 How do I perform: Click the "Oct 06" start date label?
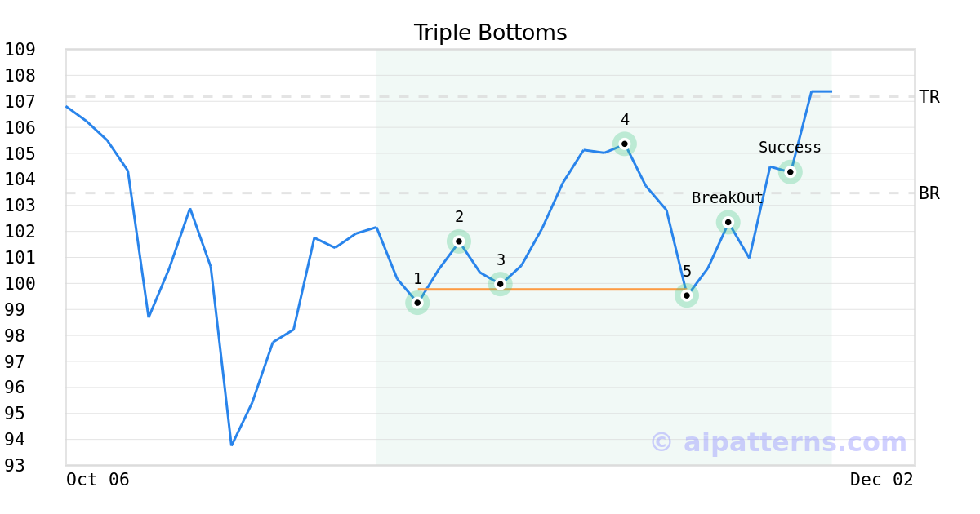(x=98, y=480)
